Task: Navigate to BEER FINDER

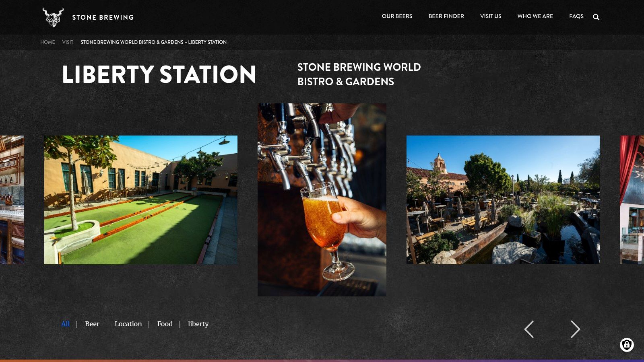Action: pos(446,16)
